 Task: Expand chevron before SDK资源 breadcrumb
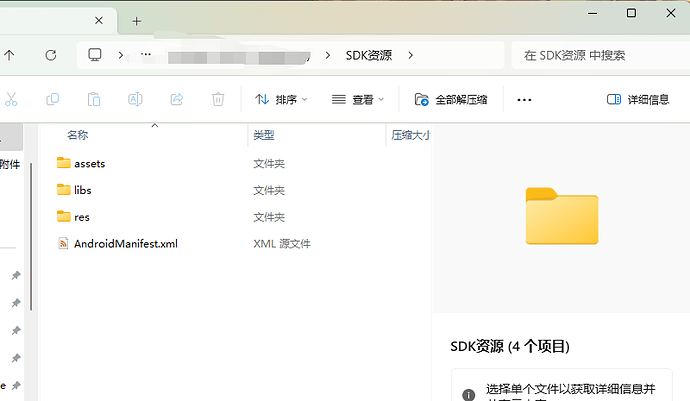327,55
